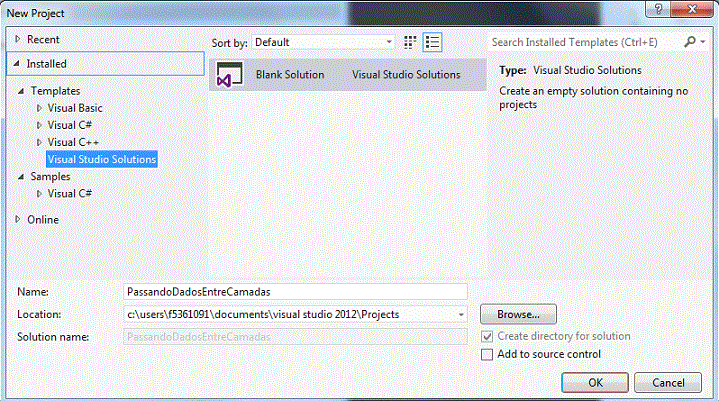Screen dimensions: 719x401
Task: Click the Search Installed Templates box
Action: (585, 42)
